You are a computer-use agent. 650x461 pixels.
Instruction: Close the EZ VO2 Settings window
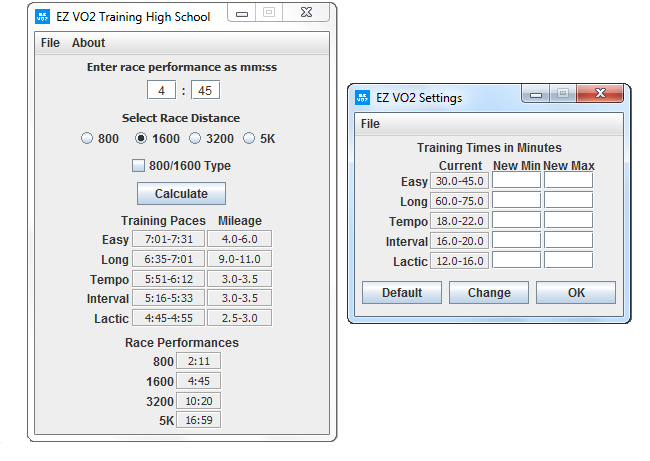(x=601, y=96)
